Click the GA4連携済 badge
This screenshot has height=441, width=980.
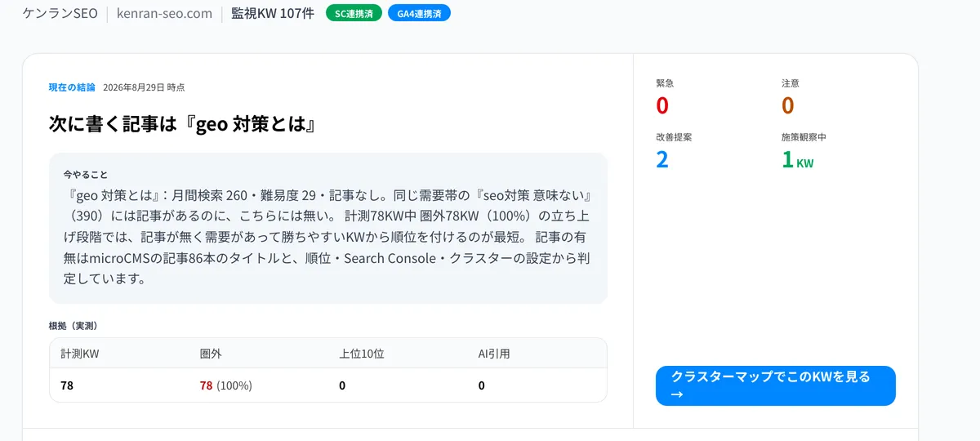point(419,13)
